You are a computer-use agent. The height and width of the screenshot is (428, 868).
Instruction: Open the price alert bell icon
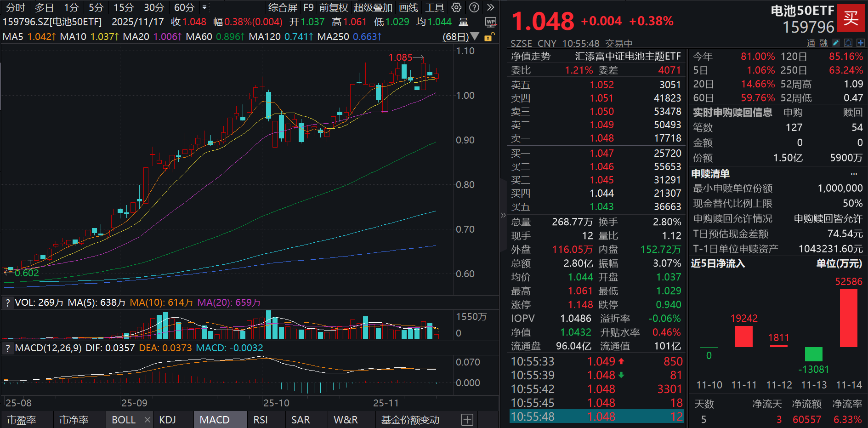[x=848, y=42]
